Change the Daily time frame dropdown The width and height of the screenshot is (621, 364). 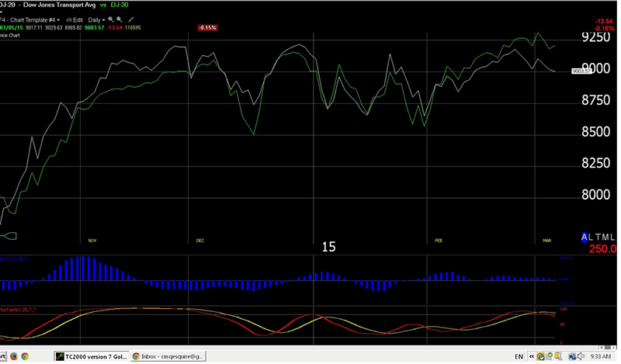click(95, 19)
